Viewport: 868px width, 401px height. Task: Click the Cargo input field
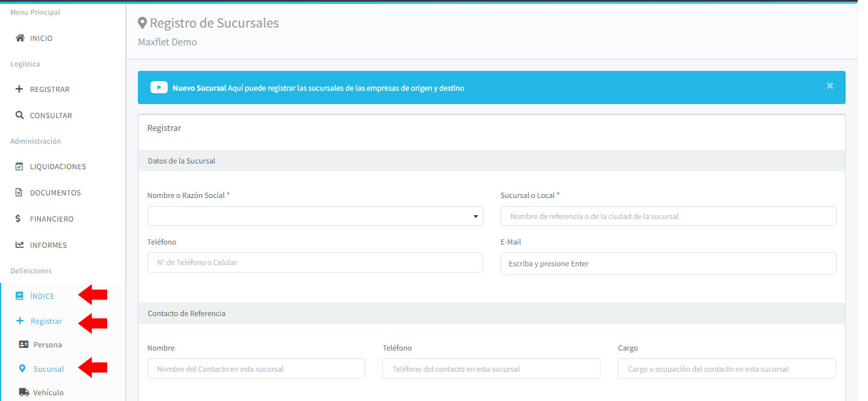[726, 369]
